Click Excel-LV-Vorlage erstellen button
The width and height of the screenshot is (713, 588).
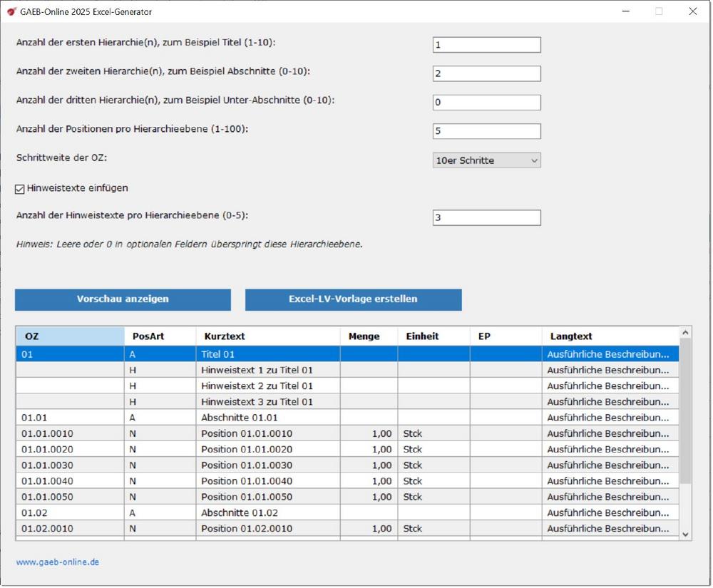(x=354, y=299)
